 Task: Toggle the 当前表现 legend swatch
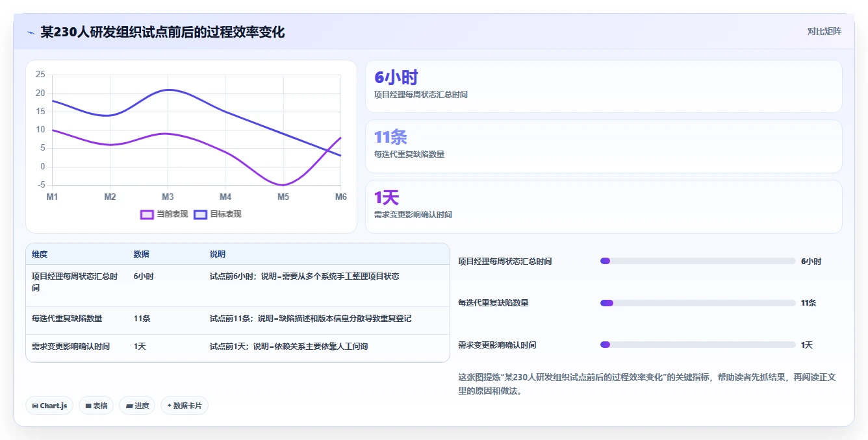147,214
